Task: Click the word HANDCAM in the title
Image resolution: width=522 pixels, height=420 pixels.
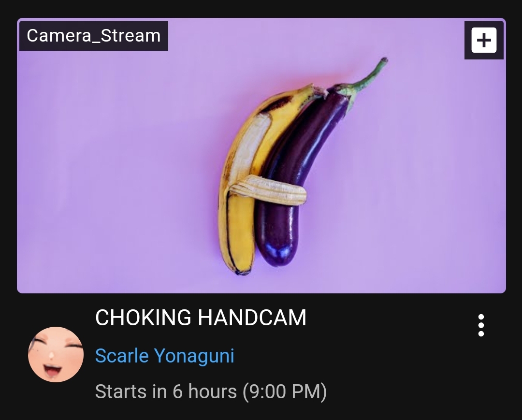Action: coord(252,318)
